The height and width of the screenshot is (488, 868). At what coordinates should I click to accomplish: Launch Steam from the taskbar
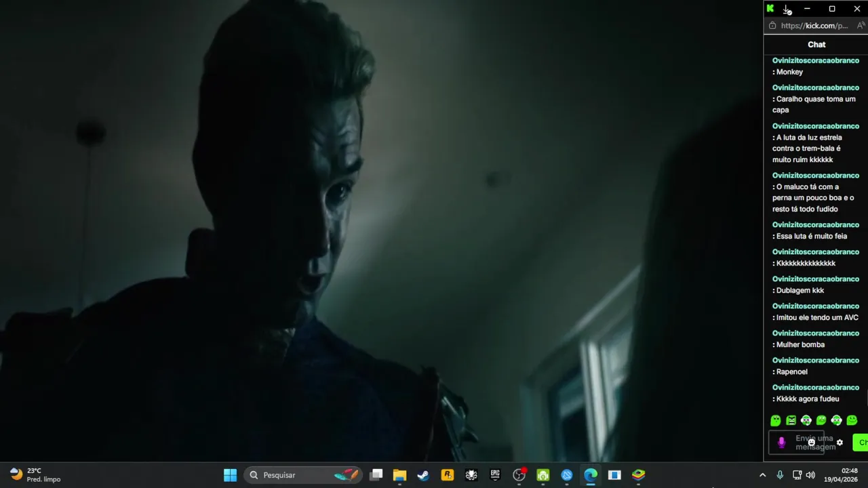click(x=423, y=475)
